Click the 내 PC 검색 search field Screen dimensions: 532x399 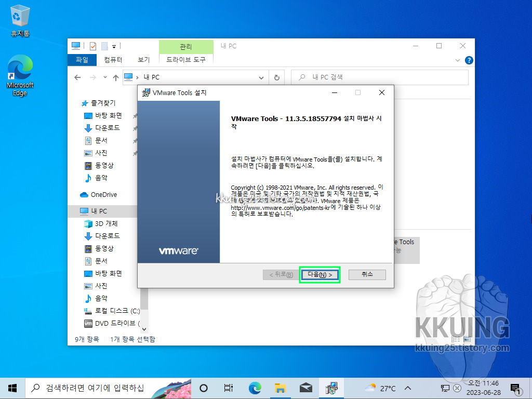click(380, 77)
